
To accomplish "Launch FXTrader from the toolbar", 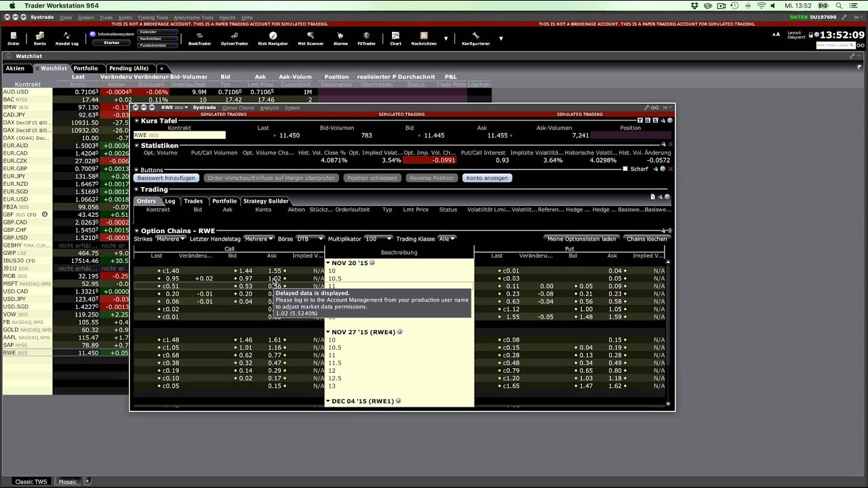I will 366,39.
